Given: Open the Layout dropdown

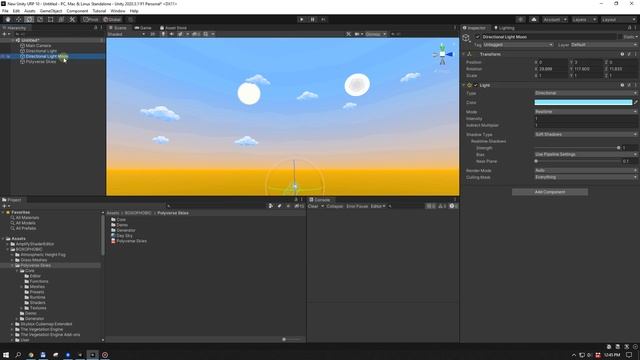Looking at the screenshot, I should click(619, 20).
